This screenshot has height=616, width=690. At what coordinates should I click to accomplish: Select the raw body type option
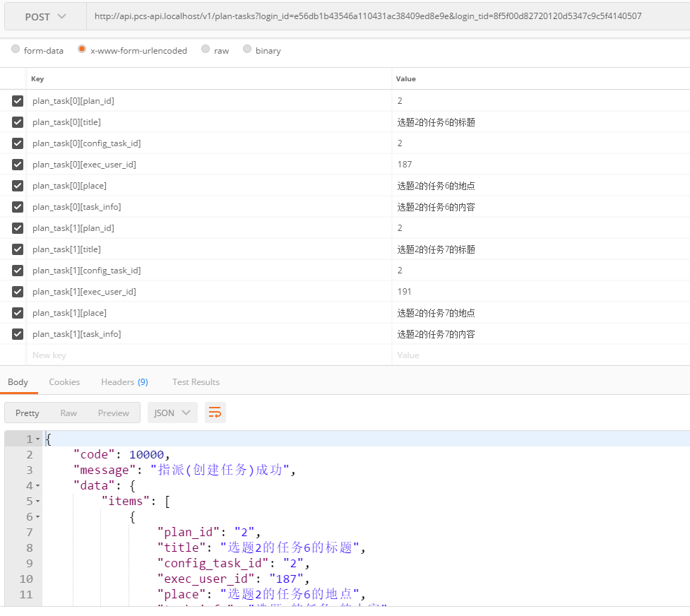pos(206,50)
